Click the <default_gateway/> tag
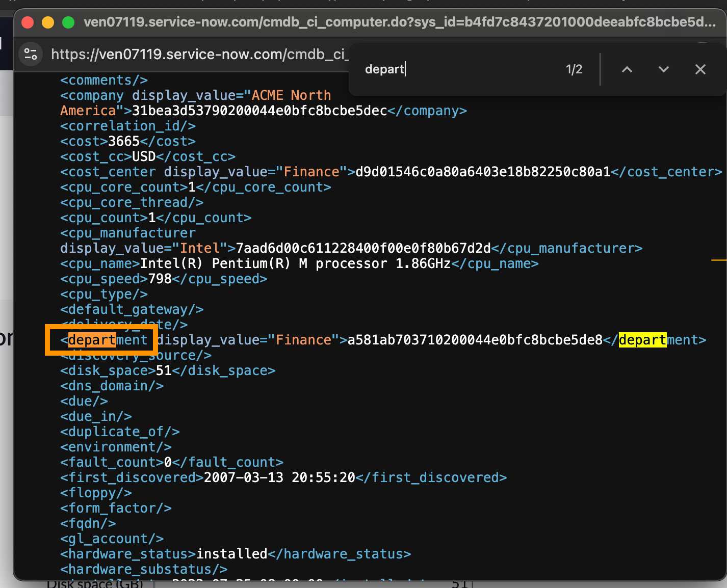This screenshot has width=727, height=588. pos(132,309)
